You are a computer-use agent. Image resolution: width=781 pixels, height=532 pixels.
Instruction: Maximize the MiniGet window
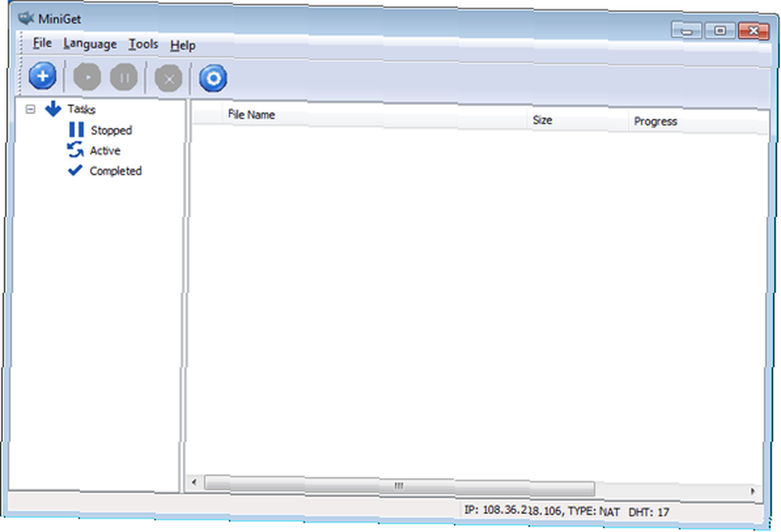(720, 30)
